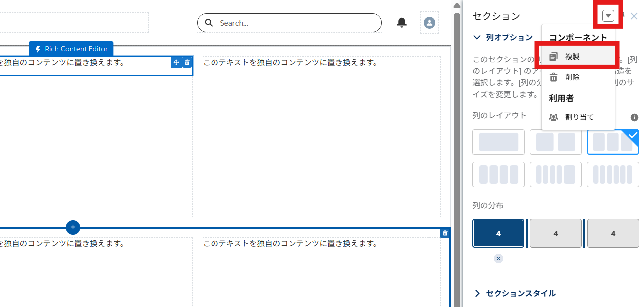Click the move handle on Rich Content Editor

[x=176, y=62]
